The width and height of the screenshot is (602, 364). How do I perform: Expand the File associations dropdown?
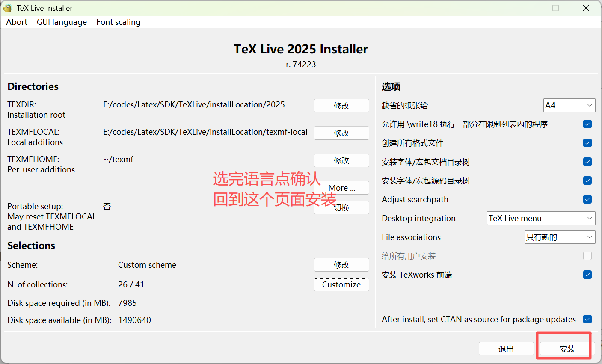(x=559, y=237)
